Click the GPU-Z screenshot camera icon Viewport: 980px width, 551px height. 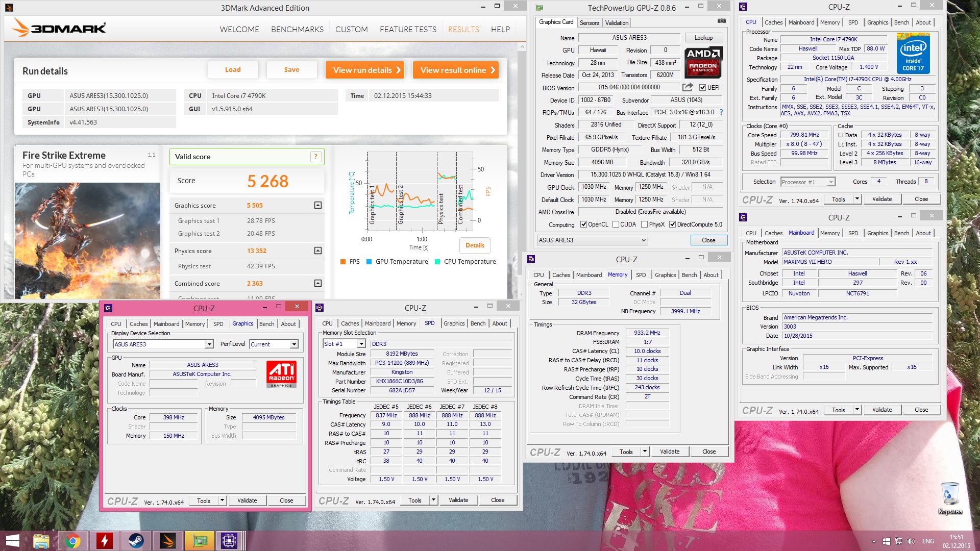point(721,21)
